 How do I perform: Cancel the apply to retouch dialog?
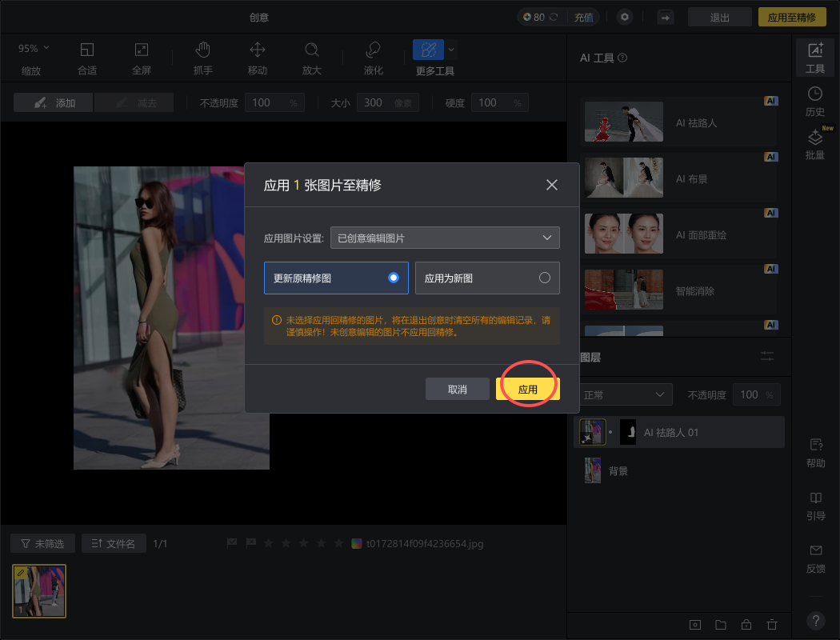(457, 390)
